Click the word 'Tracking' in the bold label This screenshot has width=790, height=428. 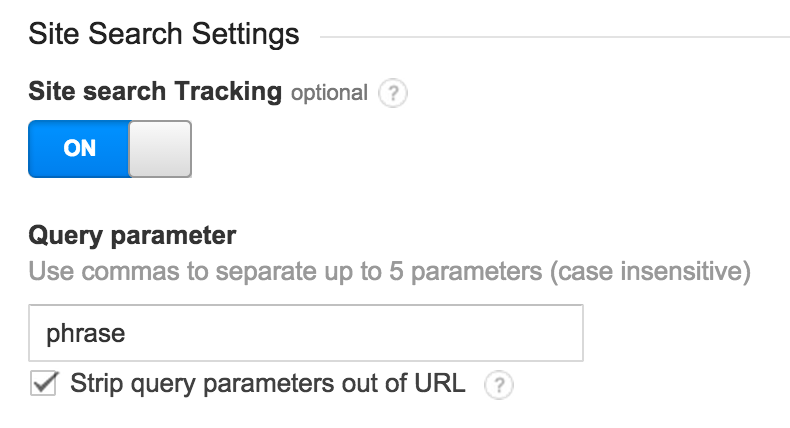[x=229, y=92]
